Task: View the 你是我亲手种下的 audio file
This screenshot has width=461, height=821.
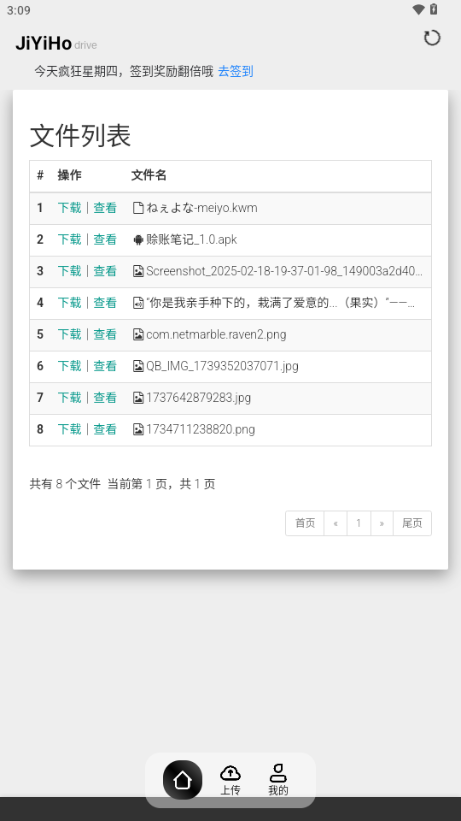Action: 105,303
